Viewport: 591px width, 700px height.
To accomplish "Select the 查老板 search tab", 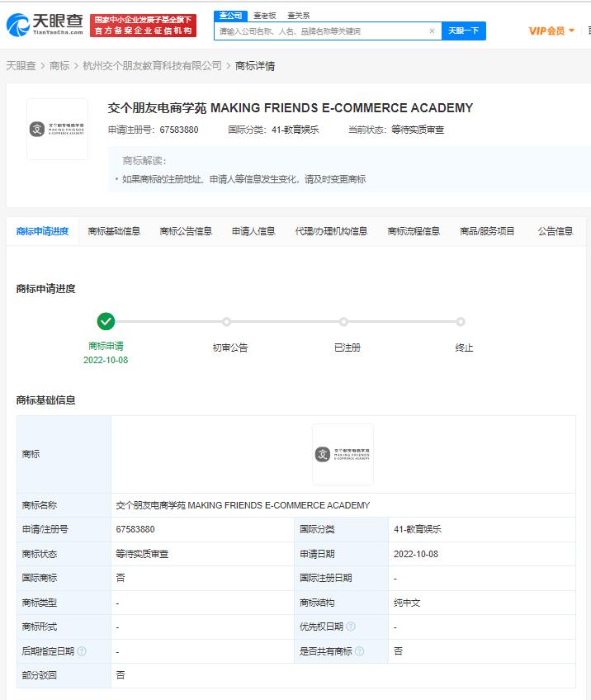I will pos(265,16).
